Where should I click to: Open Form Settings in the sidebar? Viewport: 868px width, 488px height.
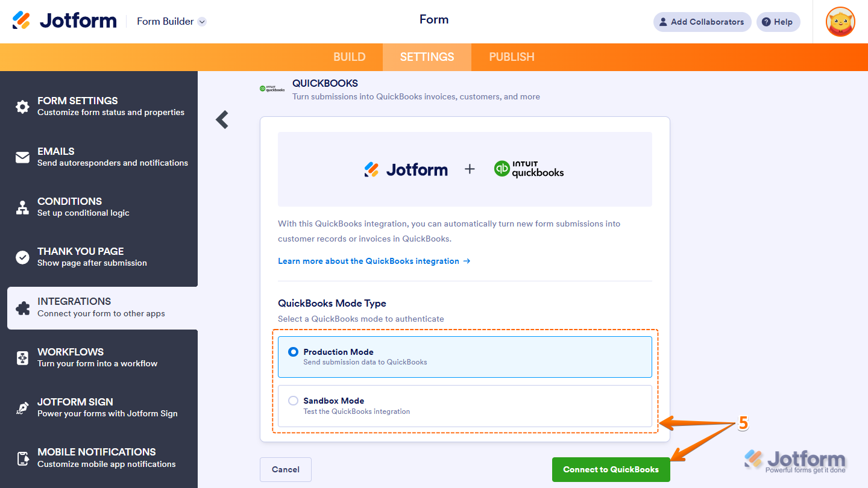[x=99, y=107]
